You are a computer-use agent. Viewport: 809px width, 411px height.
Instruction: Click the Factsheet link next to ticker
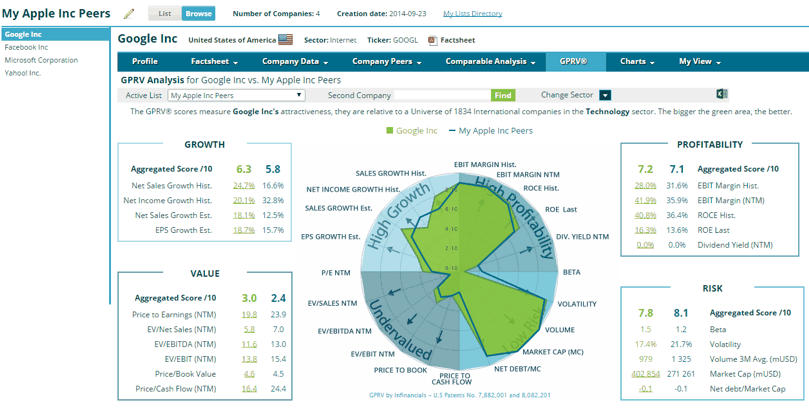[x=458, y=40]
